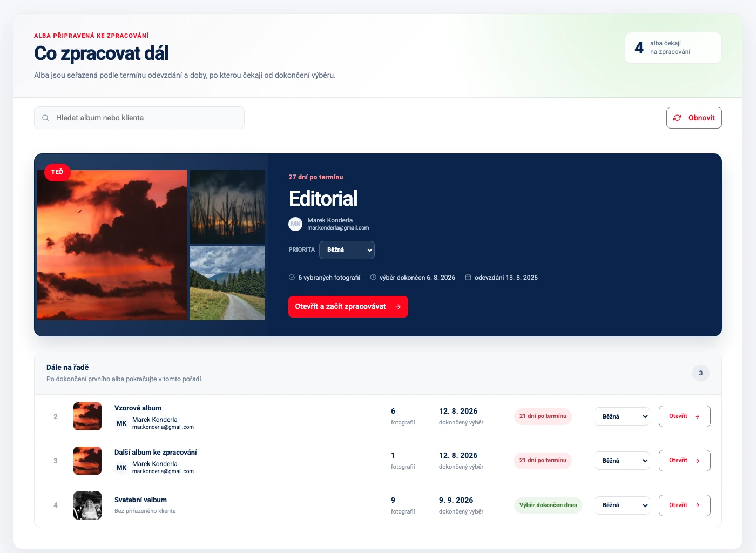Click the Další album ke zpracování title
This screenshot has height=553, width=756.
pos(156,453)
